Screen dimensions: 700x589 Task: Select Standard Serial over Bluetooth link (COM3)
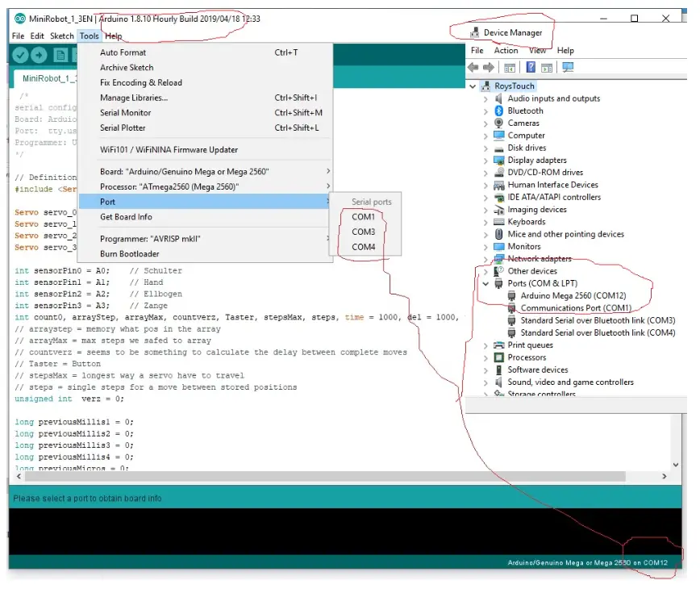(x=598, y=320)
